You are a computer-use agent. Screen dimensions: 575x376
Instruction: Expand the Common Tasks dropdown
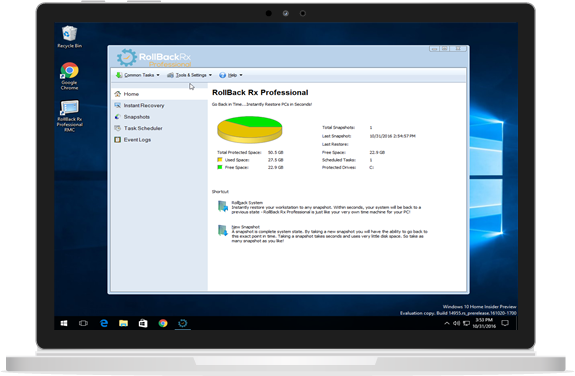[x=138, y=75]
